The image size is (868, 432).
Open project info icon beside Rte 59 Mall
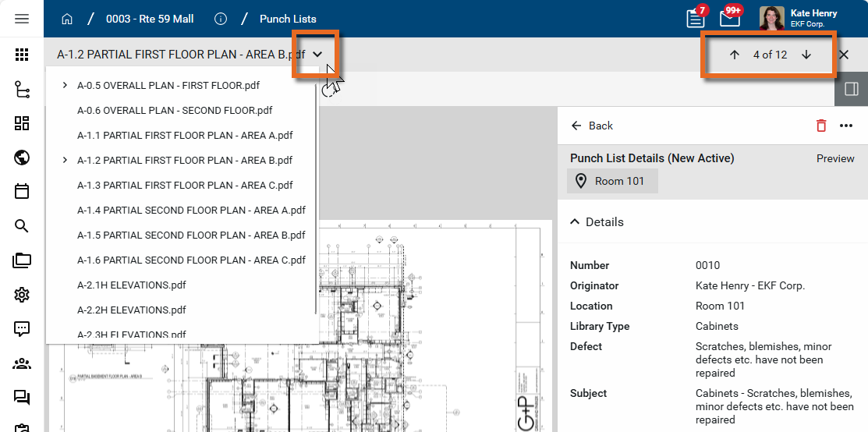point(220,19)
